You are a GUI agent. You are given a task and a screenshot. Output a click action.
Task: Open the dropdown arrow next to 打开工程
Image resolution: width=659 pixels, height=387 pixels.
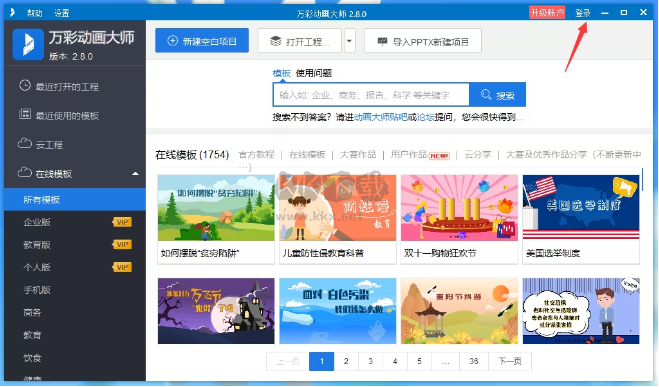(x=349, y=41)
